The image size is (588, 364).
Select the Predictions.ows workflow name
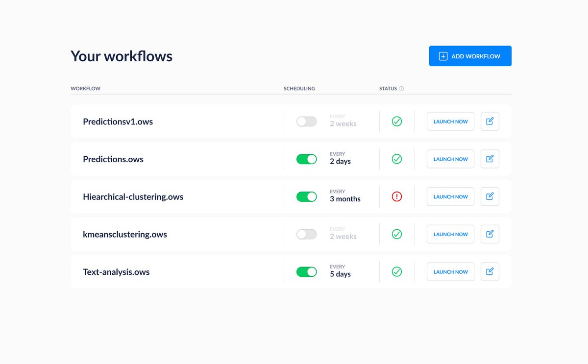click(113, 159)
